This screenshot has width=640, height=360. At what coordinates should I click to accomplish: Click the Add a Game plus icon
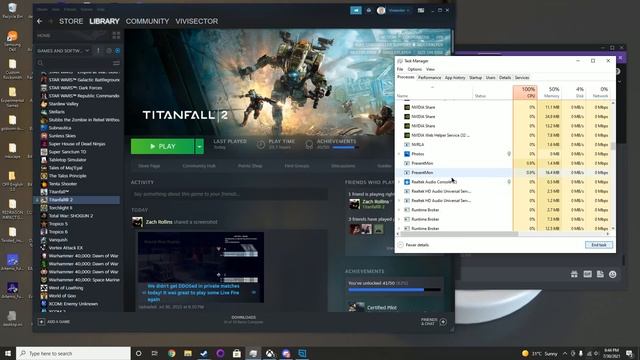(41, 322)
